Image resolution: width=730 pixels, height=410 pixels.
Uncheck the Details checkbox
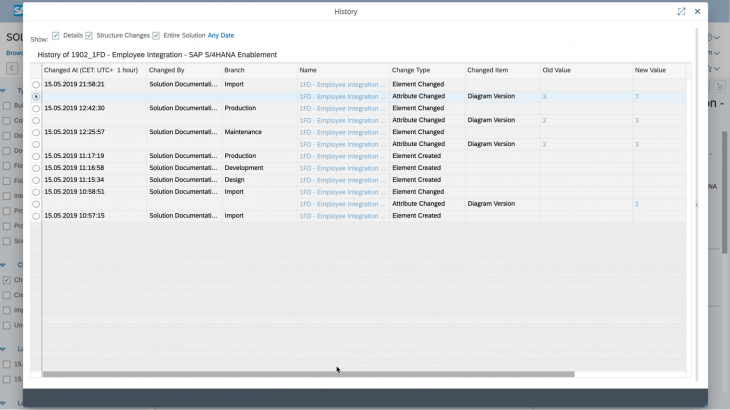coord(56,35)
